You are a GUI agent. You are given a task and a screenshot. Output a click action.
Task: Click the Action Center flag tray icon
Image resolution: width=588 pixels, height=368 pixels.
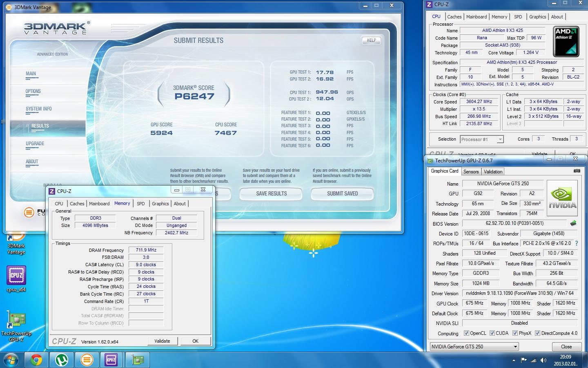pyautogui.click(x=523, y=360)
